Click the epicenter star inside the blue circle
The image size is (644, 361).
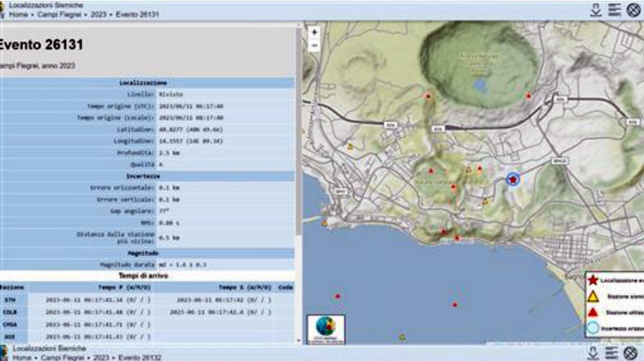514,180
